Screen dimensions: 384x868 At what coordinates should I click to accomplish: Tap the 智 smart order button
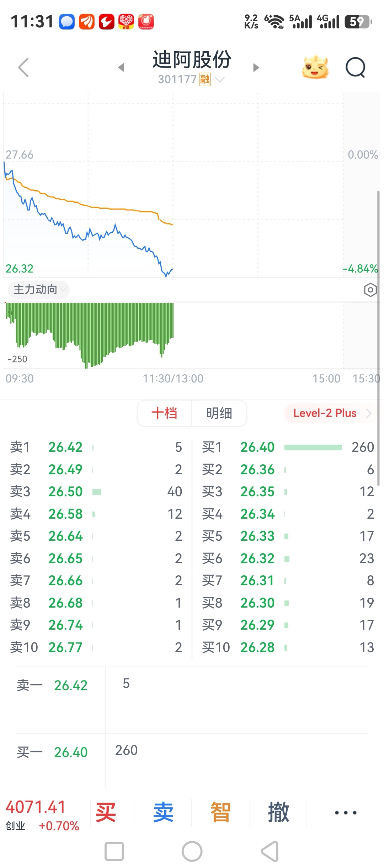[x=221, y=813]
